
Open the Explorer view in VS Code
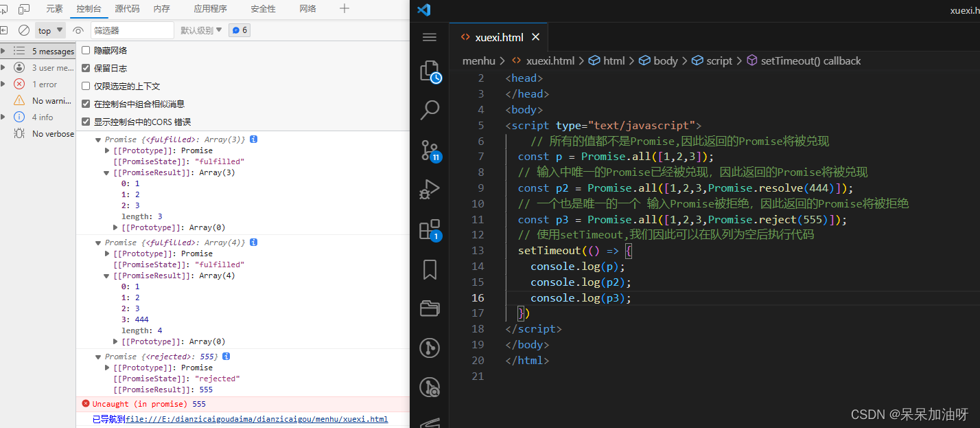coord(430,71)
